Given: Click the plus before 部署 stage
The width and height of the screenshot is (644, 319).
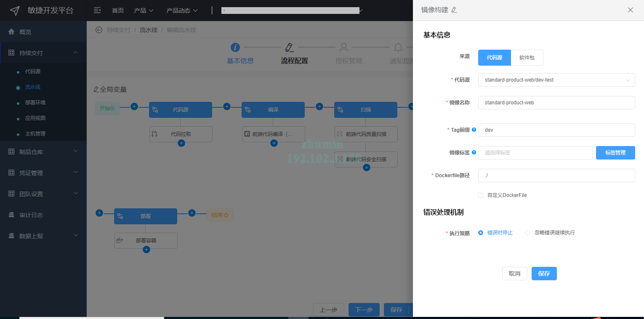Looking at the screenshot, I should [99, 213].
